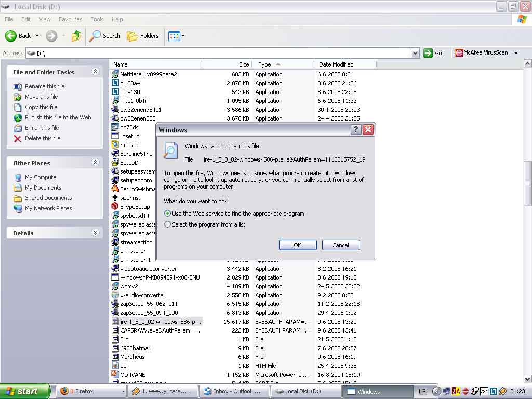Image resolution: width=532 pixels, height=399 pixels.
Task: Open the Edit menu
Action: click(26, 19)
